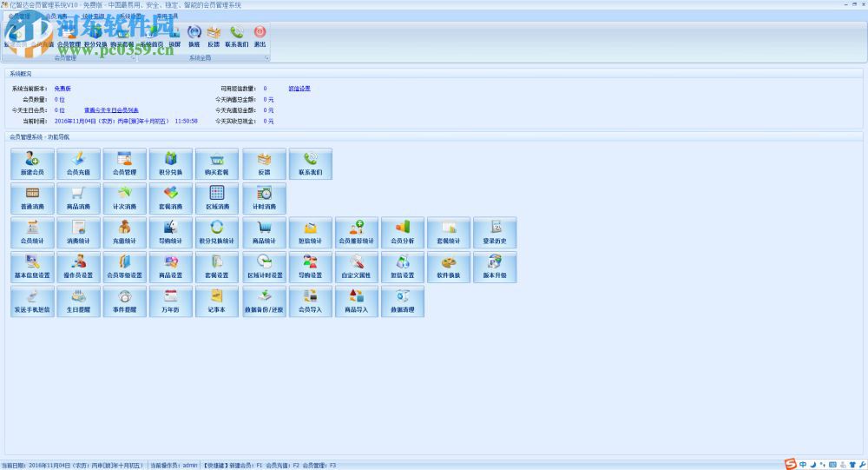
Task: Open the 基本信息设置 tile
Action: [x=32, y=267]
